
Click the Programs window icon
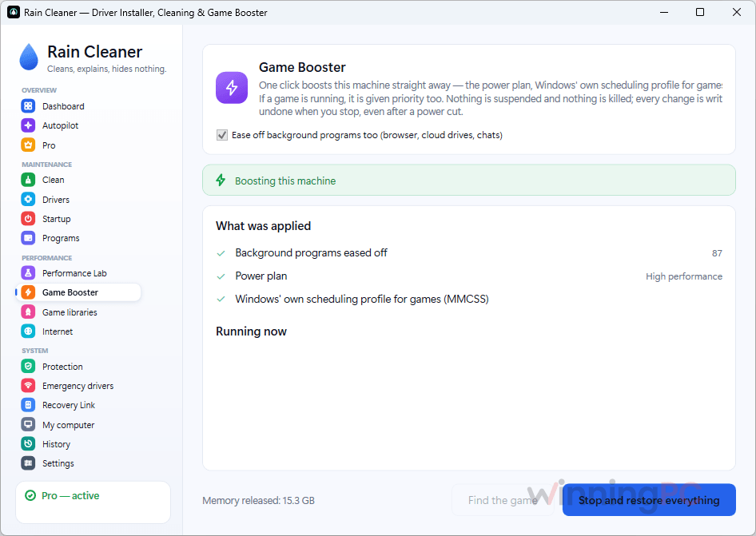[28, 238]
